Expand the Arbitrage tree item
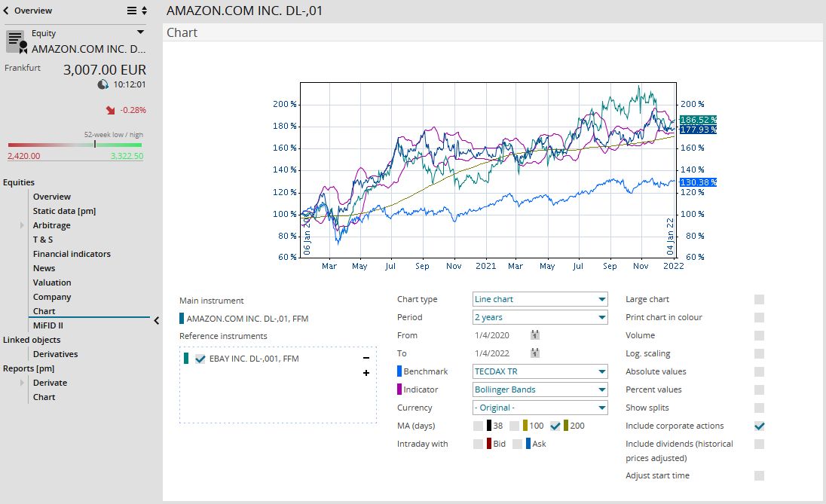 point(22,225)
